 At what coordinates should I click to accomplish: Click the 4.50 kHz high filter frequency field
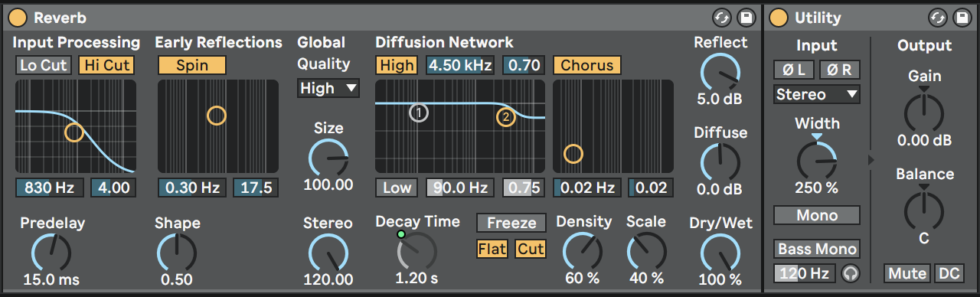pos(460,65)
